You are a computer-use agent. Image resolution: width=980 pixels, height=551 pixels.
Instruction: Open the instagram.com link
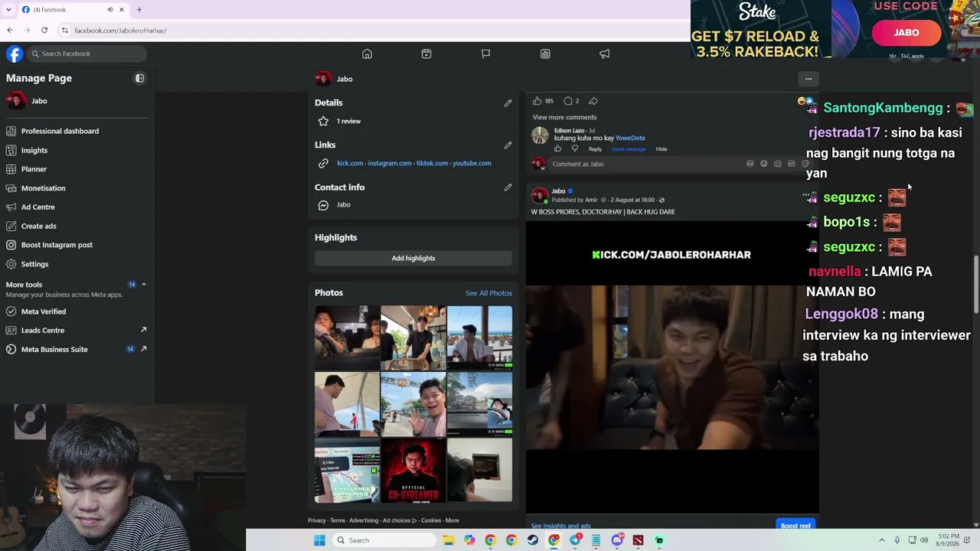pyautogui.click(x=390, y=163)
